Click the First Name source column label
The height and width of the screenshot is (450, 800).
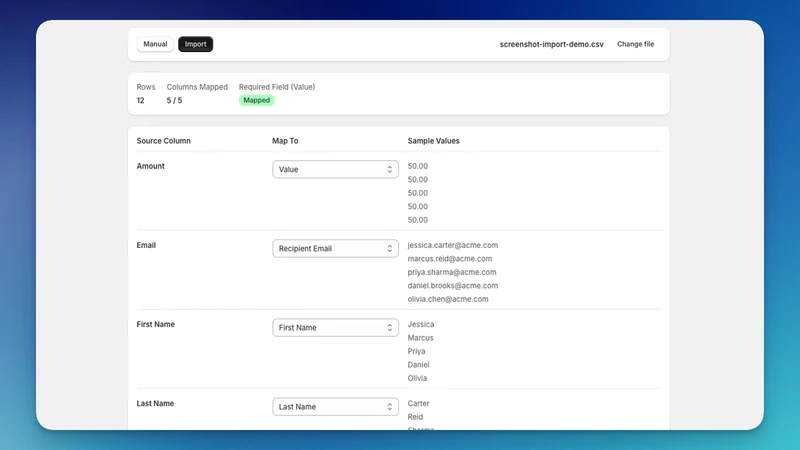point(156,324)
